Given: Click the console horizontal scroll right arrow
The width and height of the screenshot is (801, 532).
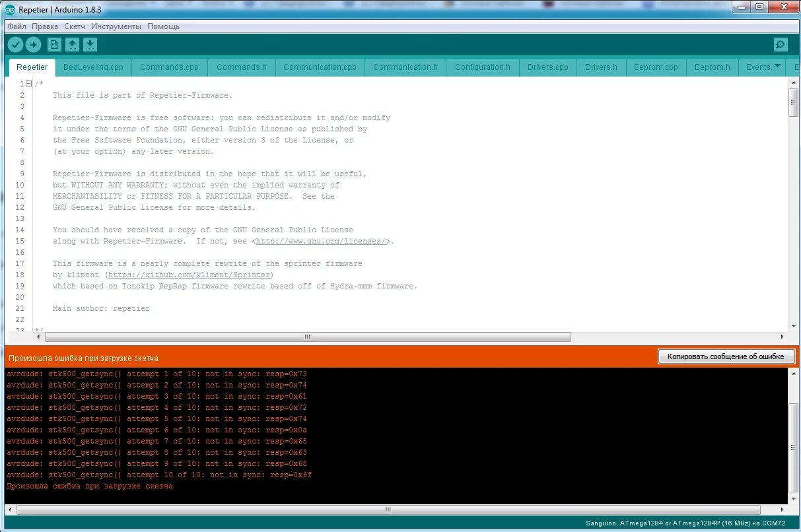Looking at the screenshot, I should click(782, 510).
